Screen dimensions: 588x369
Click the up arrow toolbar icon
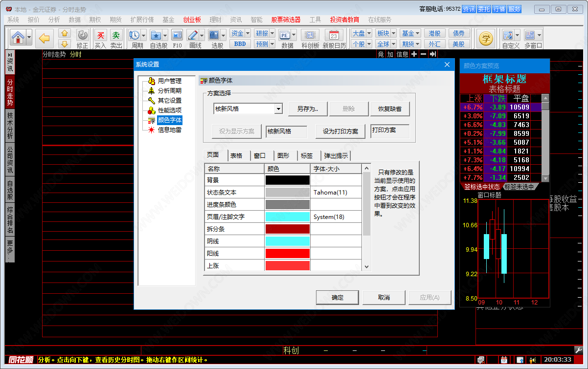(x=65, y=33)
